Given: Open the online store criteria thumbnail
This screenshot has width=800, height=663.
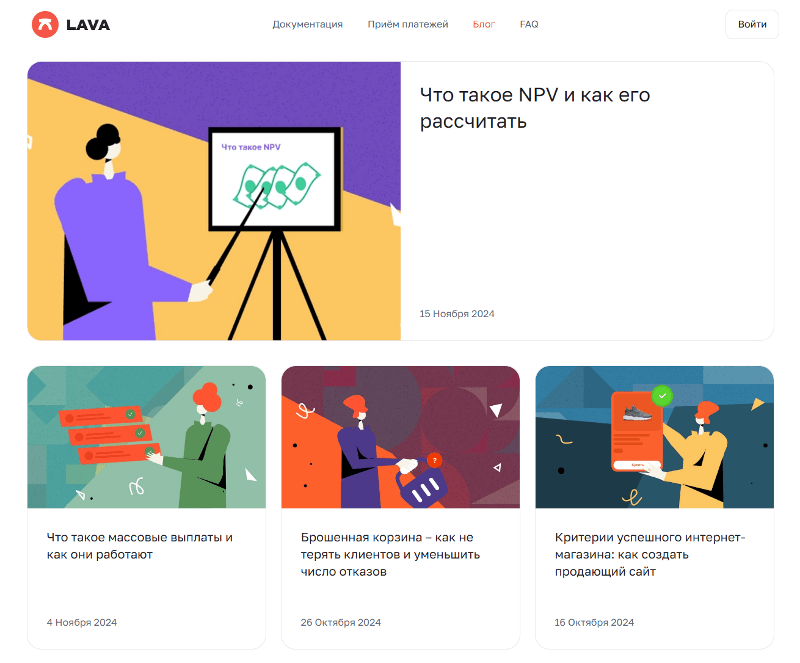Looking at the screenshot, I should point(655,437).
